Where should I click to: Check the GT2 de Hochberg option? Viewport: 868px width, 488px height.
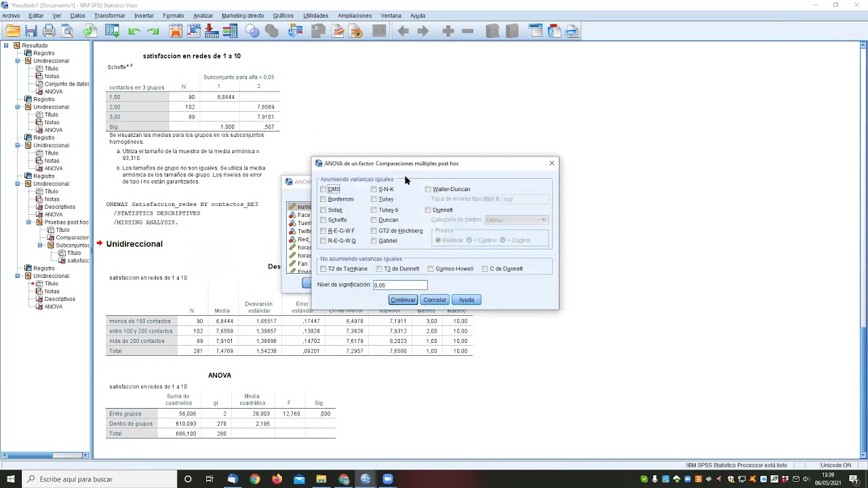(x=374, y=230)
